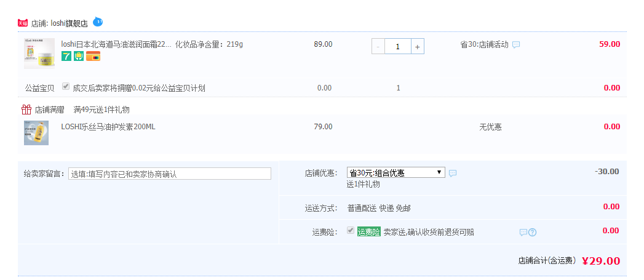
Task: Open the loshi旗舰店 store link
Action: tap(69, 23)
